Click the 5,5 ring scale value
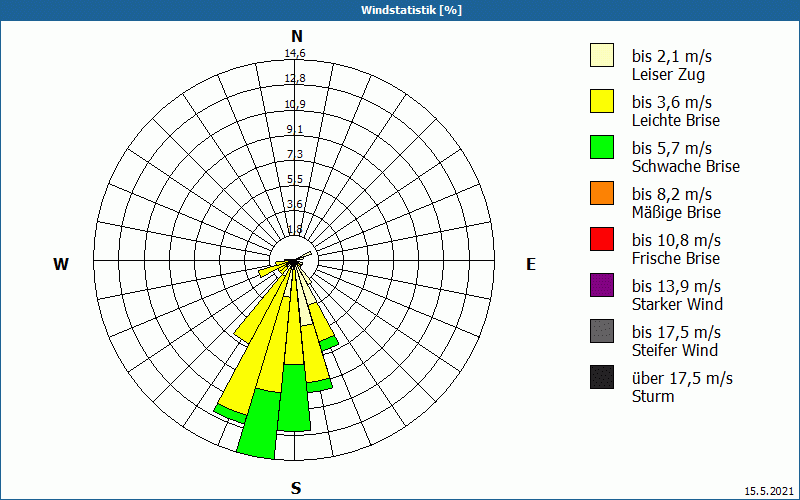Screen dimensions: 800x500 pos(295,179)
